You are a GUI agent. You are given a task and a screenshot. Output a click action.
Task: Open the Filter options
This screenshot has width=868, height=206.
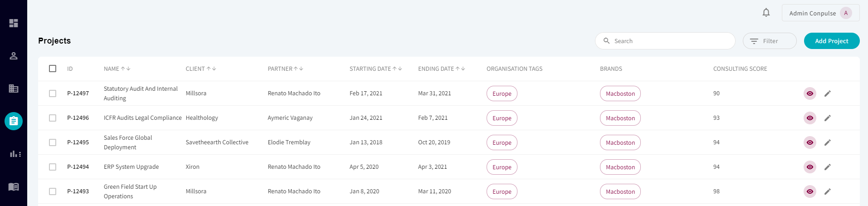click(x=769, y=41)
